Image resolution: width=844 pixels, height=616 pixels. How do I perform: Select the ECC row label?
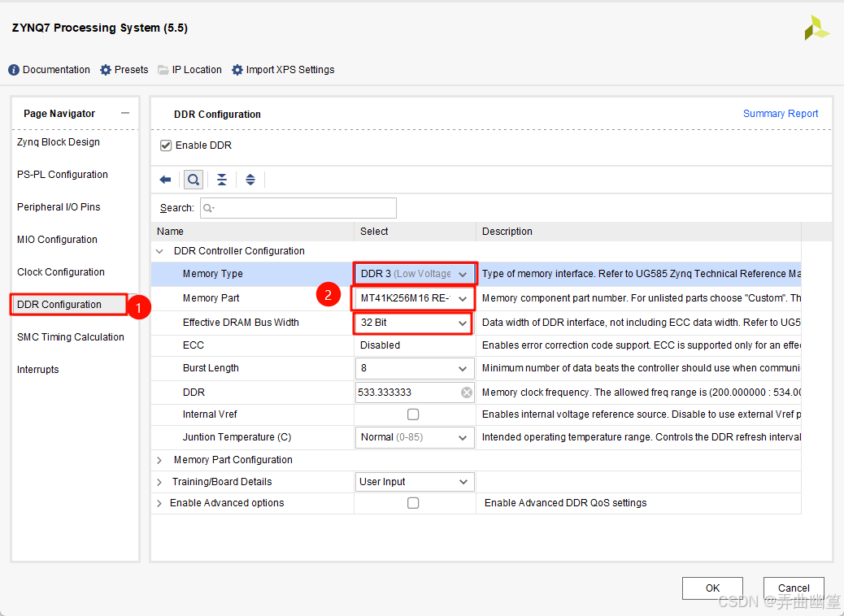194,345
